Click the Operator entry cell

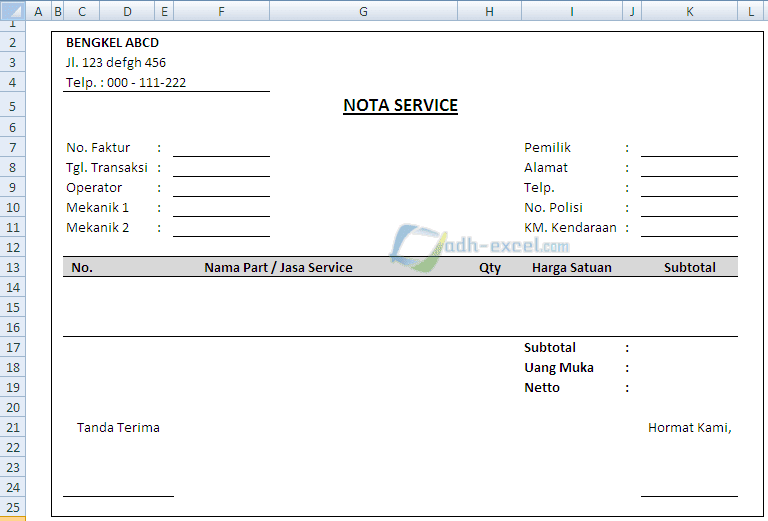point(221,188)
